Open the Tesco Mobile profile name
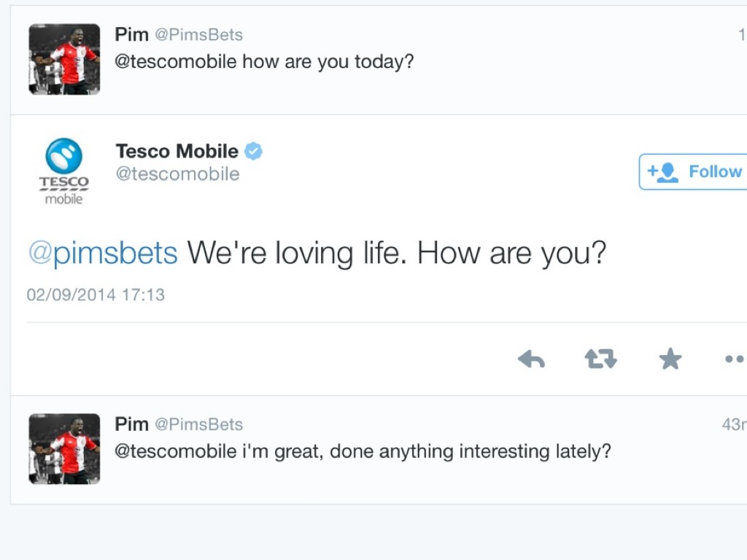747x560 pixels. pyautogui.click(x=177, y=152)
